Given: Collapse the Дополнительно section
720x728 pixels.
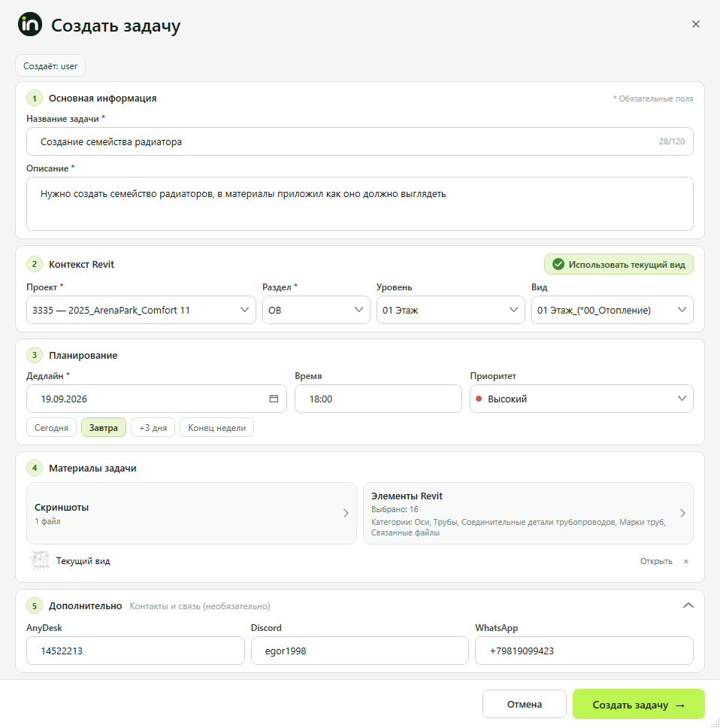Looking at the screenshot, I should [688, 605].
